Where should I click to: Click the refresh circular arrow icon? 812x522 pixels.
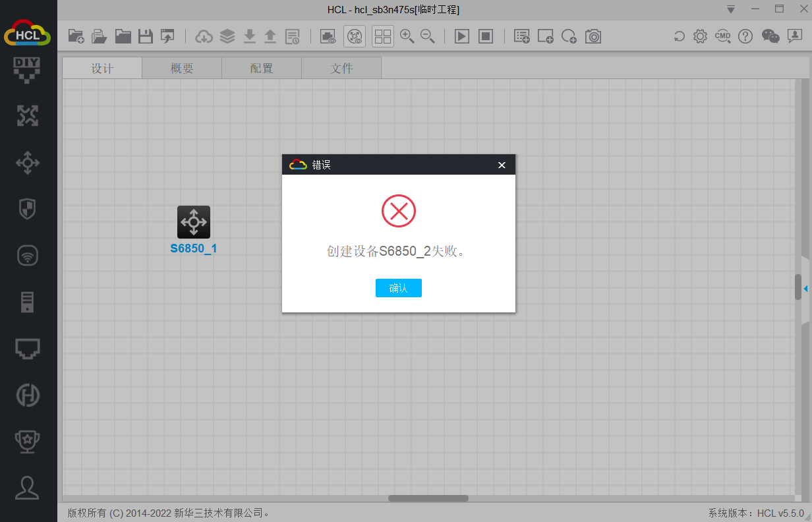[679, 36]
